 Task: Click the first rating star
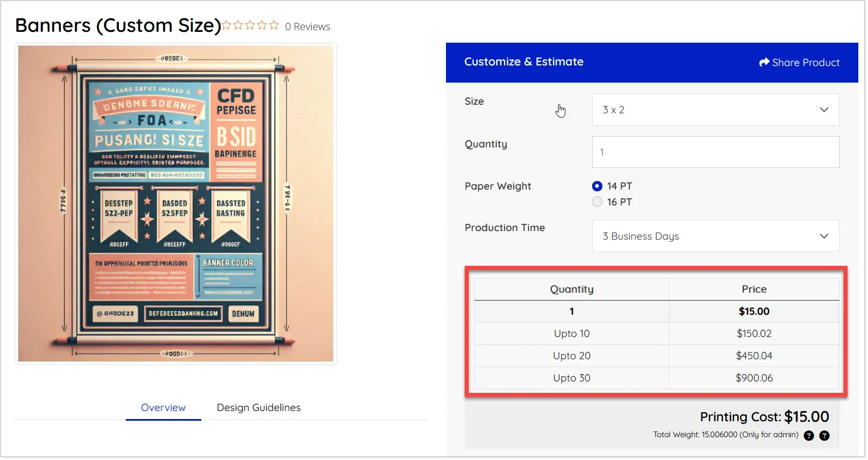[x=226, y=25]
